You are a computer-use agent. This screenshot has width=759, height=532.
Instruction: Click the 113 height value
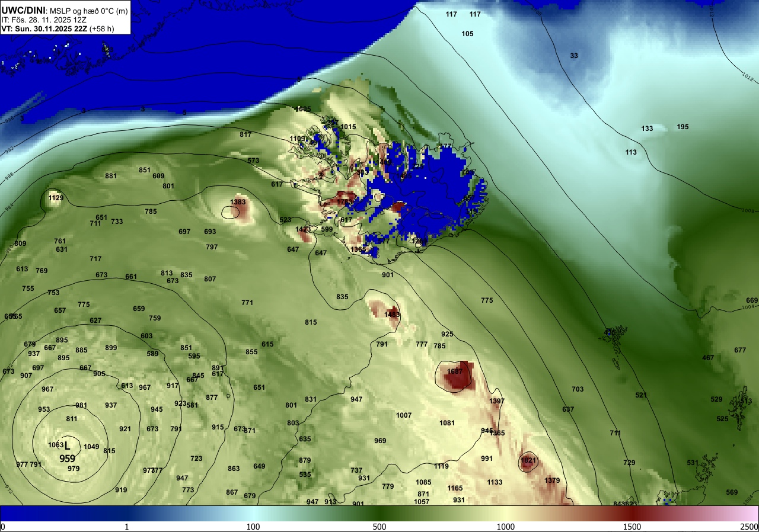631,152
